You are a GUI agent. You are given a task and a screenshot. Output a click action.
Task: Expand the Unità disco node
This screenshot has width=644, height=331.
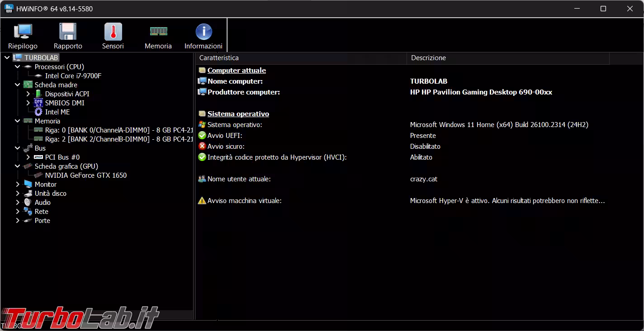[18, 194]
